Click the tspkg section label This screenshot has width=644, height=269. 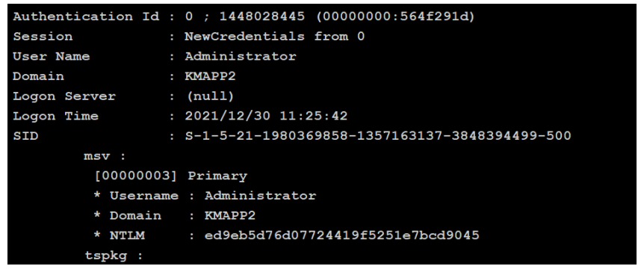coord(114,256)
